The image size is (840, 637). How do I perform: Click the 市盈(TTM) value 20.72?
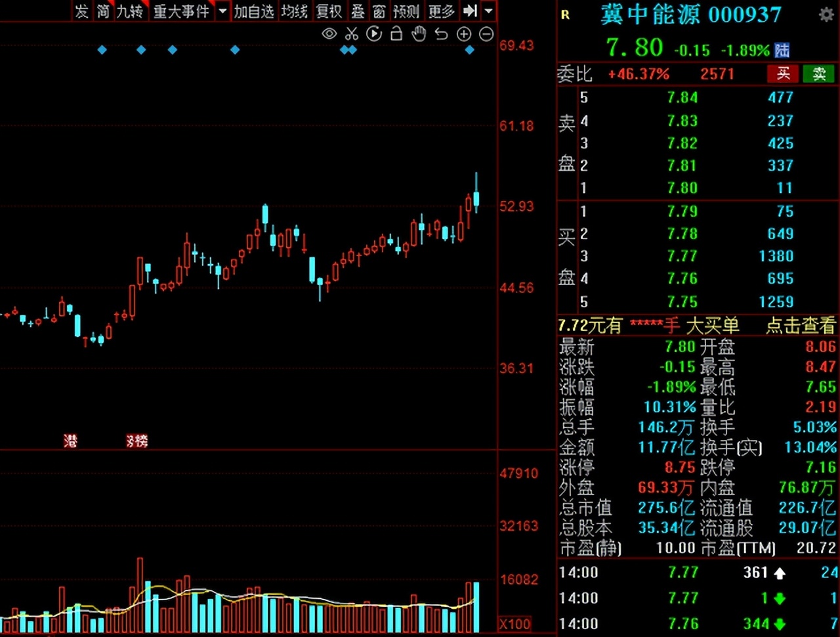tap(816, 548)
